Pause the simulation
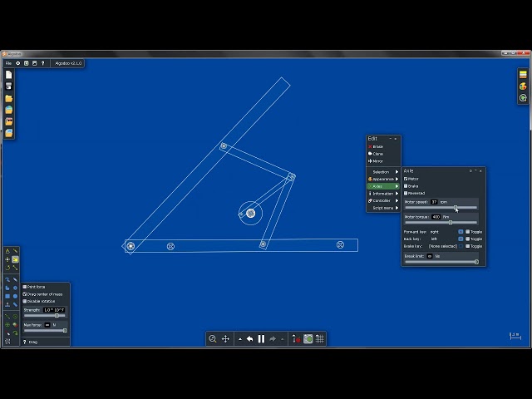The image size is (532, 399). (261, 339)
